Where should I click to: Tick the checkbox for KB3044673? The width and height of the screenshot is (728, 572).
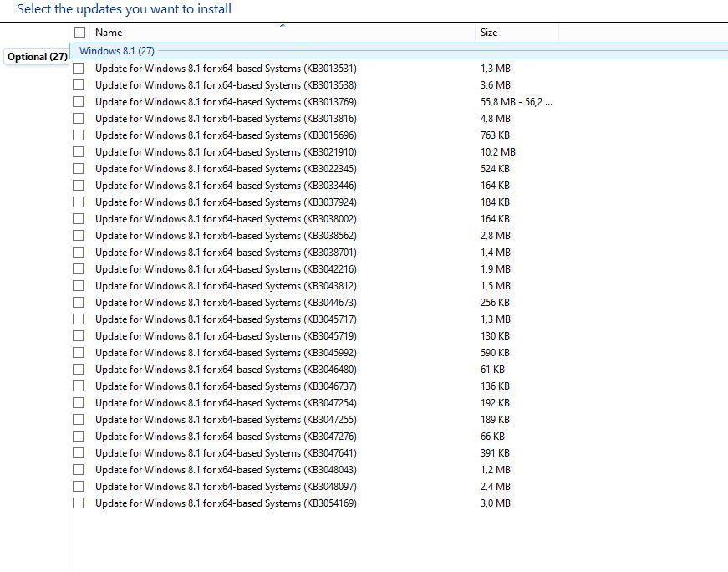79,303
